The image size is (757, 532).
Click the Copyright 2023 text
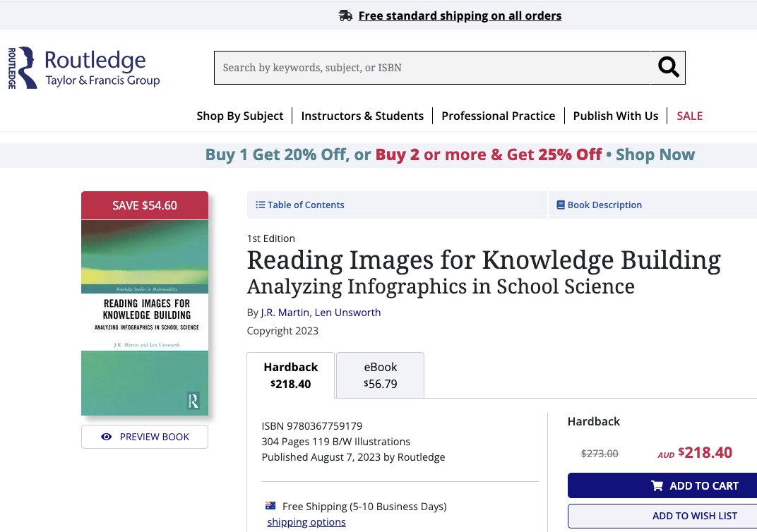coord(282,331)
